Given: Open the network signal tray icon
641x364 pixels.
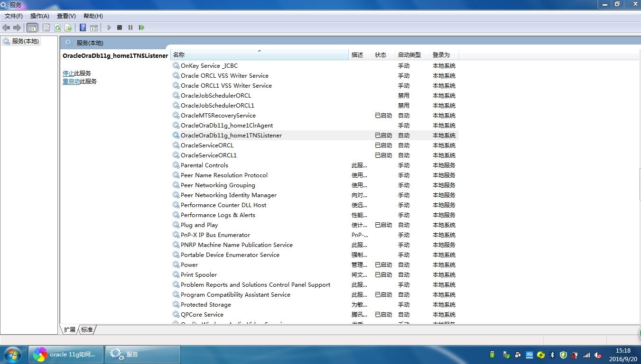Looking at the screenshot, I should point(586,355).
